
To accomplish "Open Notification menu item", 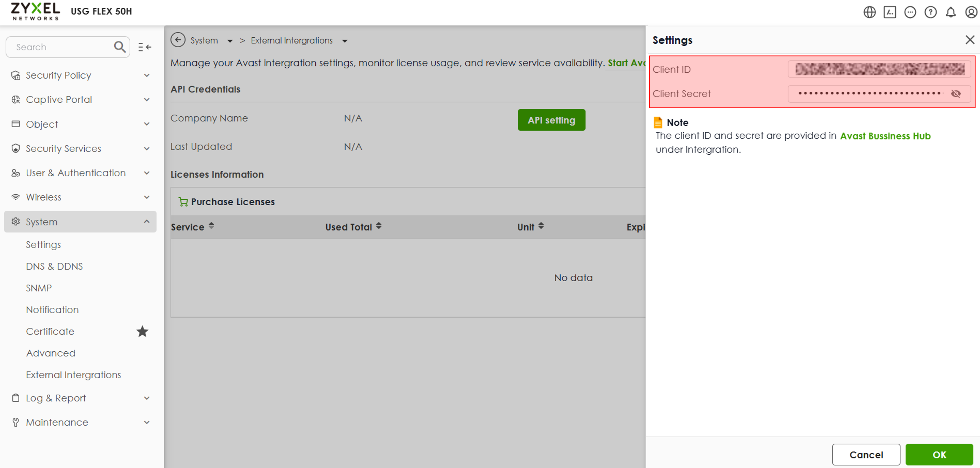I will tap(53, 310).
